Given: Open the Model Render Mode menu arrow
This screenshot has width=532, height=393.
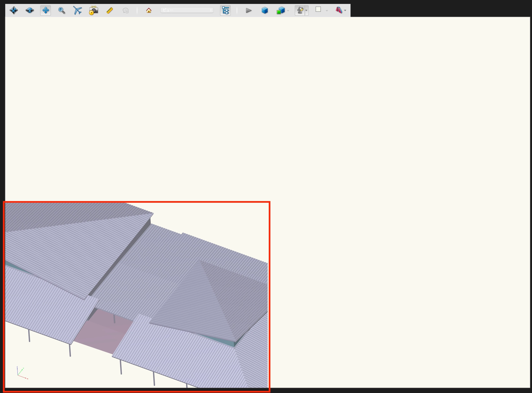Looking at the screenshot, I should pos(288,10).
